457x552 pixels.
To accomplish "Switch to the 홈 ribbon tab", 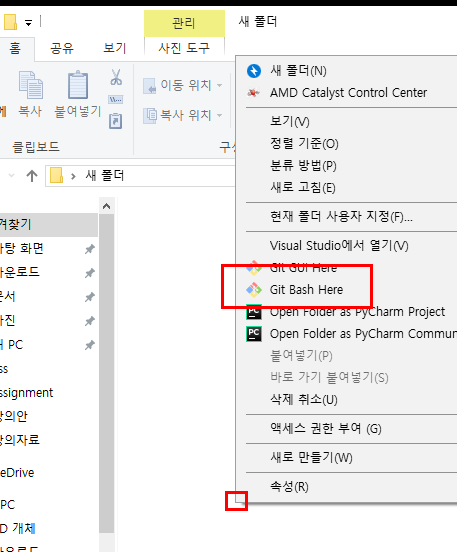I will [15, 48].
